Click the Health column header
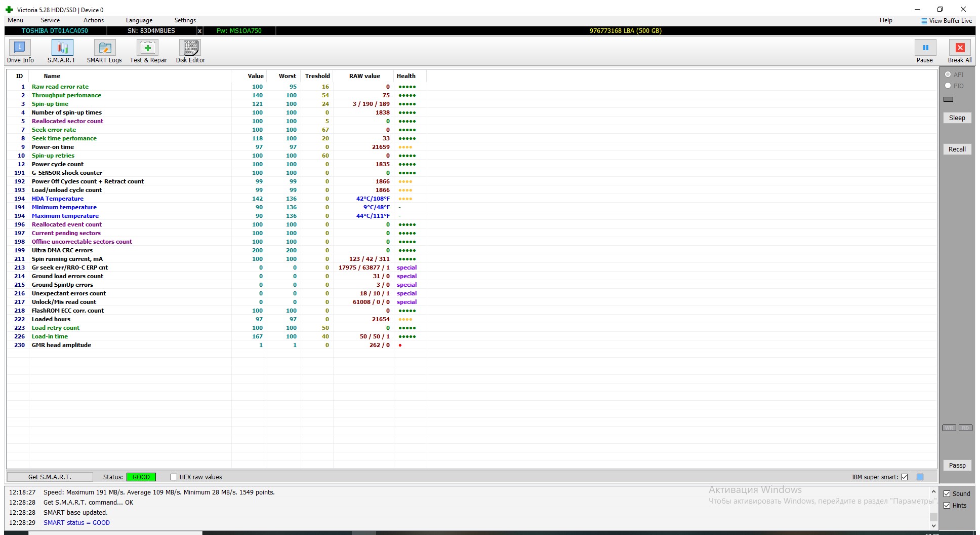The width and height of the screenshot is (980, 535). (x=406, y=76)
